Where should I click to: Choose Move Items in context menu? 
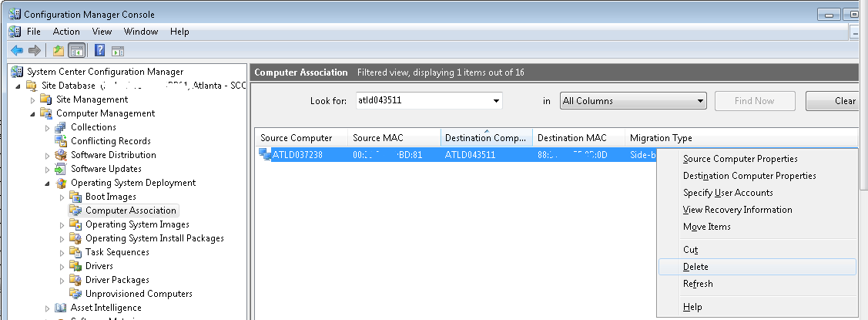tap(757, 226)
